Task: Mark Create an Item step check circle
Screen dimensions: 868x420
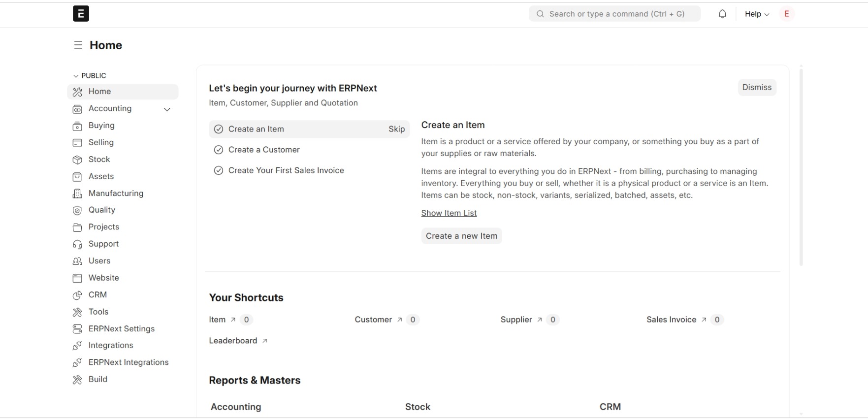Action: (x=219, y=129)
